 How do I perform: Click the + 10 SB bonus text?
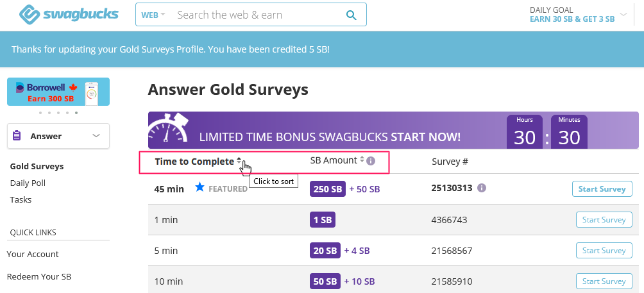359,281
